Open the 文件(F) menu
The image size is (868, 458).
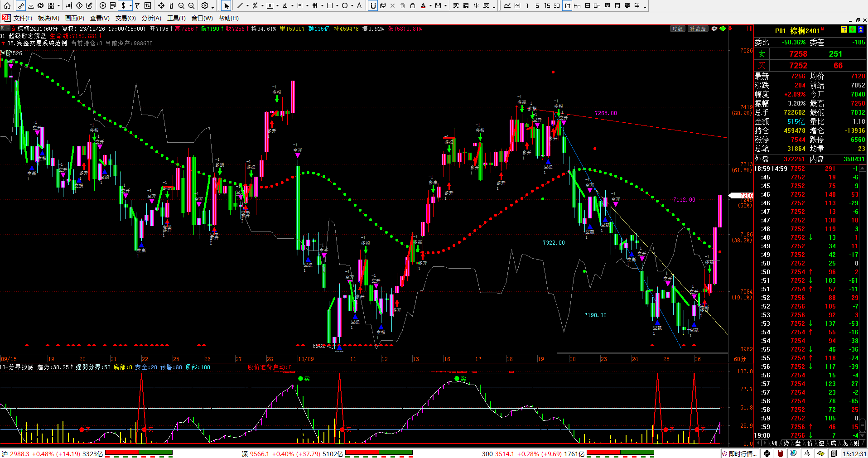[x=23, y=18]
